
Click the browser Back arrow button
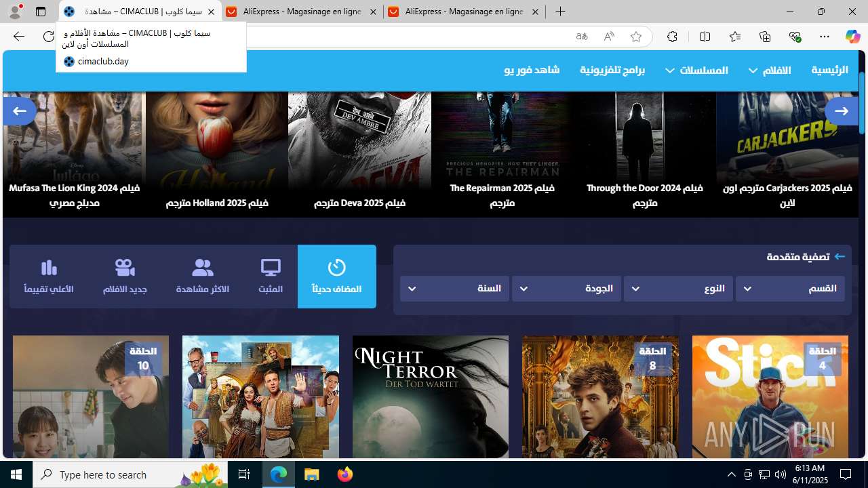[x=19, y=37]
